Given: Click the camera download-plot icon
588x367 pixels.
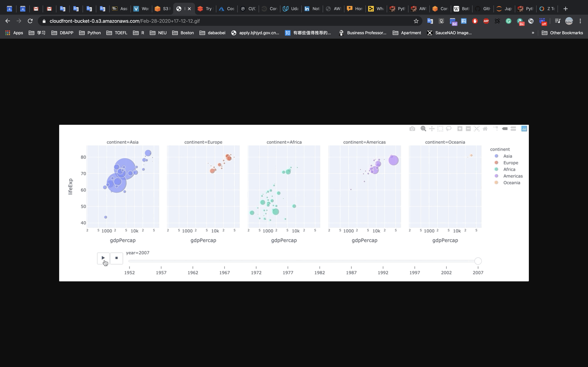Looking at the screenshot, I should click(412, 129).
